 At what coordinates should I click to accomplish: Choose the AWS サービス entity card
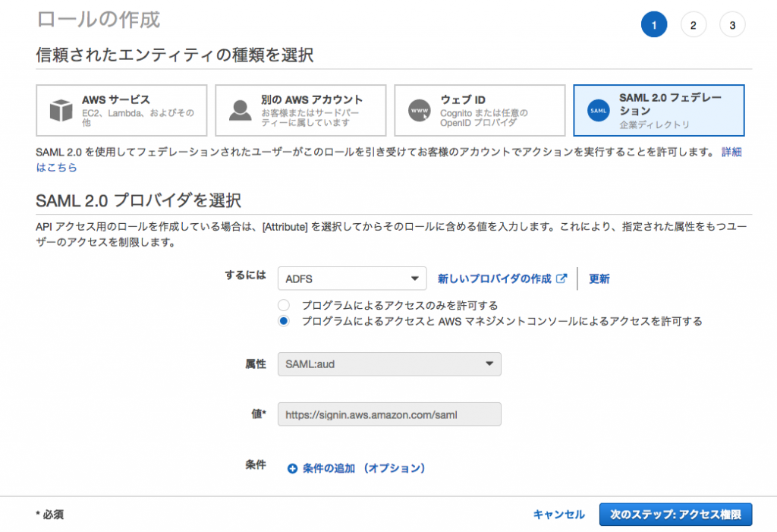pos(121,110)
